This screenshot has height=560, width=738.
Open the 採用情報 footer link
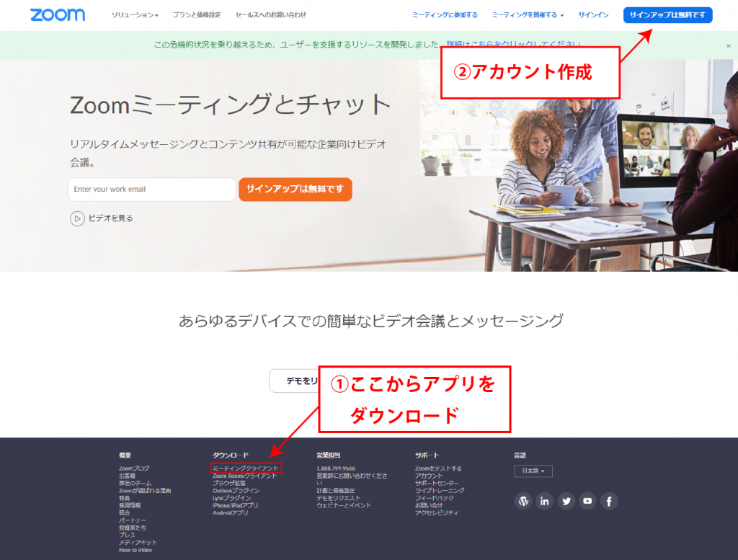130,505
